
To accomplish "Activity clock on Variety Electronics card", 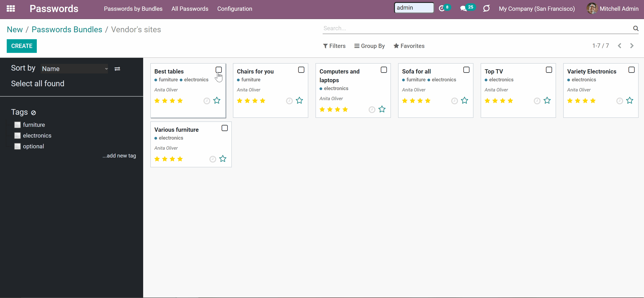I will [620, 101].
